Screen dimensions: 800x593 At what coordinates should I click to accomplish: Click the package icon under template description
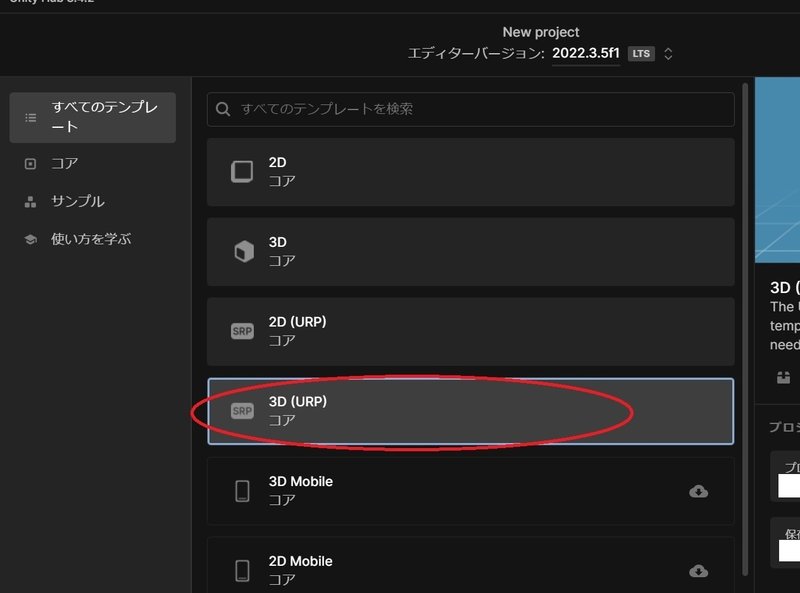pyautogui.click(x=784, y=378)
